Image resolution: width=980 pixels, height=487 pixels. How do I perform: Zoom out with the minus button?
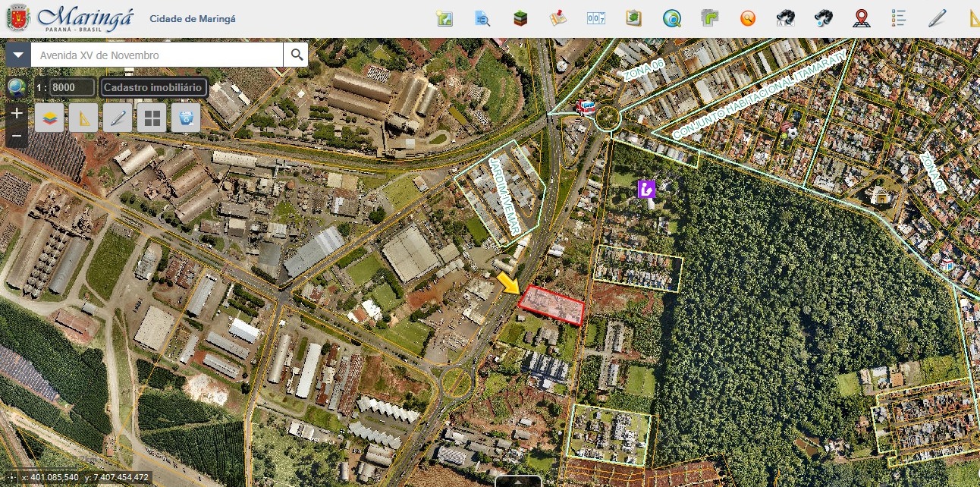[18, 137]
